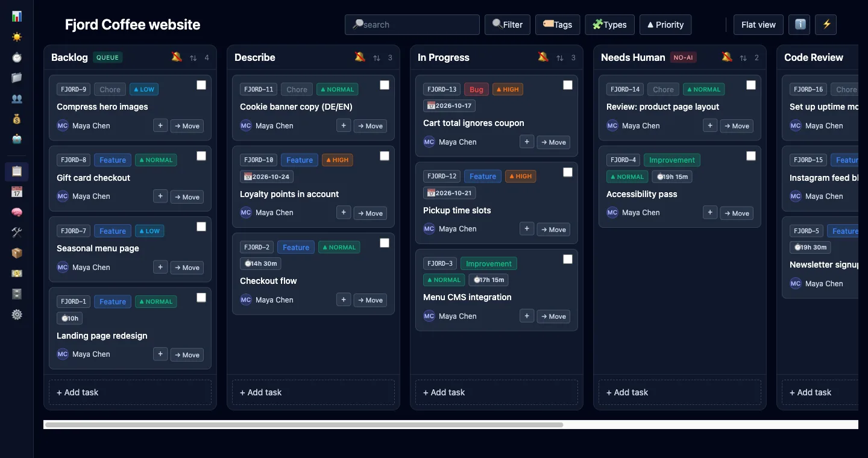Click the plus button on Seasonal menu page

click(160, 267)
